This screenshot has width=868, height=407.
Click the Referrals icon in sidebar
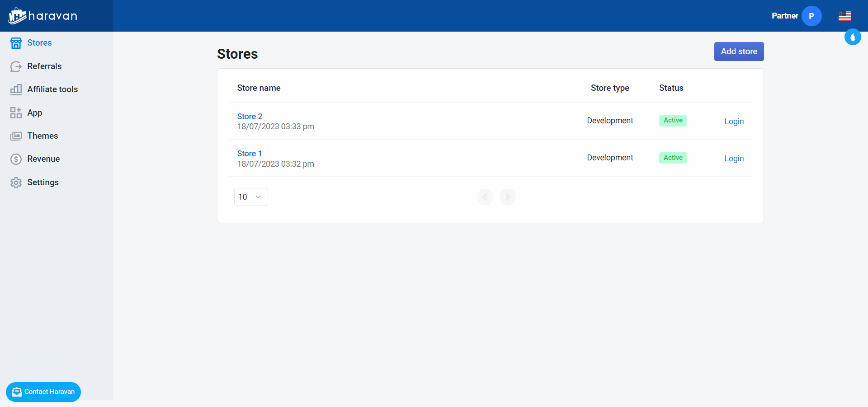pos(16,66)
